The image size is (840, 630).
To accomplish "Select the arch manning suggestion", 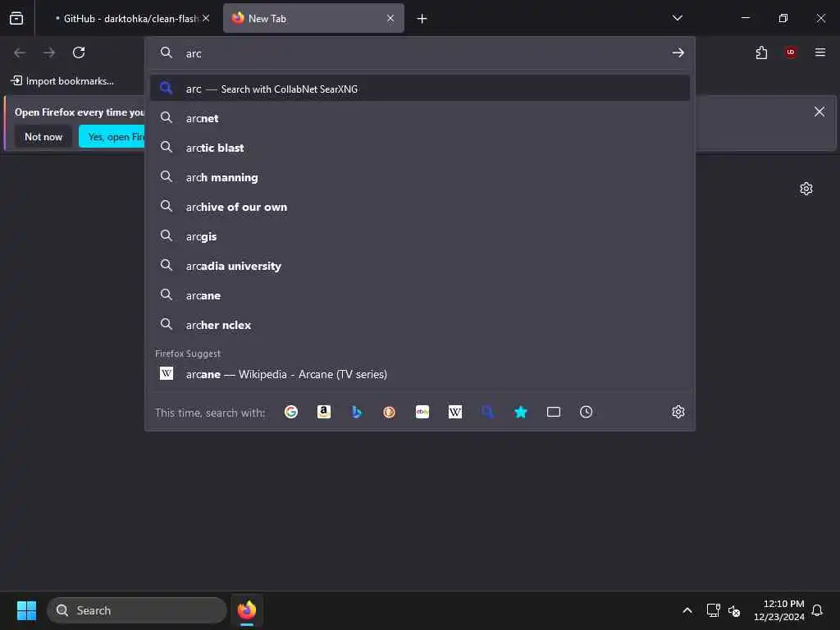I will (x=420, y=177).
